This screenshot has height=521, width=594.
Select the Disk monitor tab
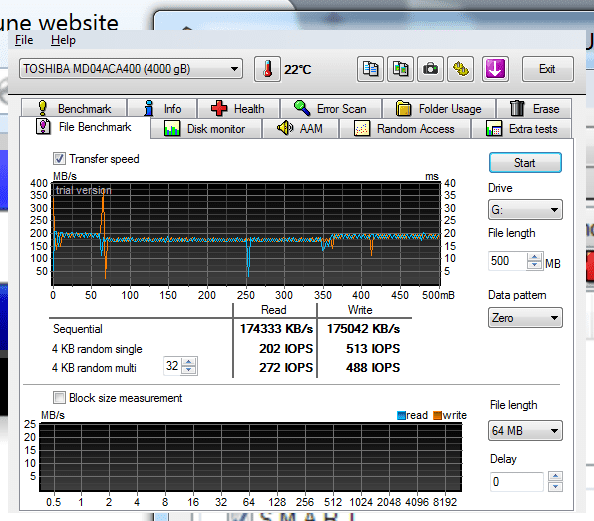click(x=206, y=129)
